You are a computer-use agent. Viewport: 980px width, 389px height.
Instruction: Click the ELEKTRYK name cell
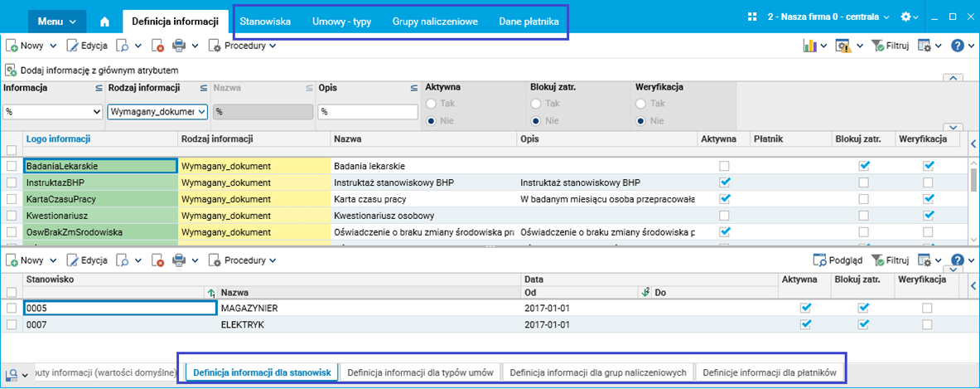click(x=369, y=324)
